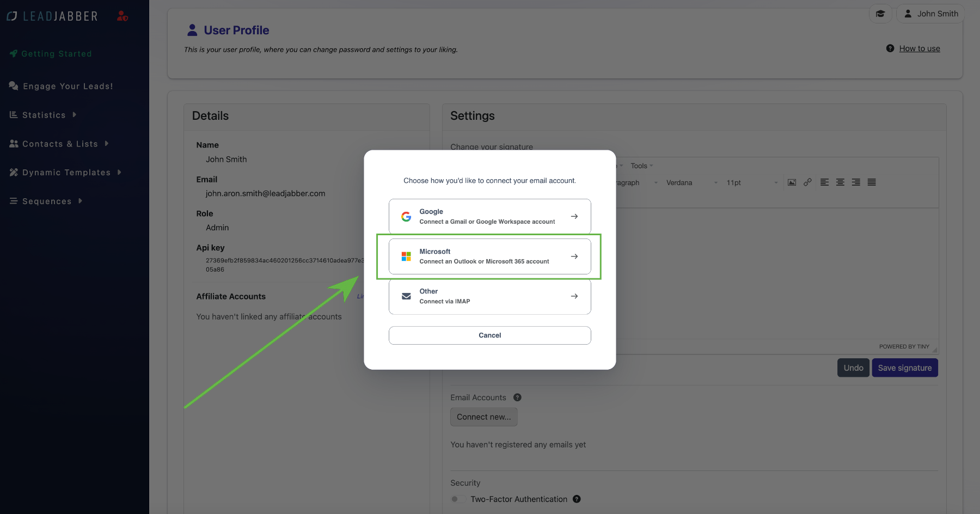Image resolution: width=980 pixels, height=514 pixels.
Task: Insert image icon in signature editor
Action: [792, 182]
